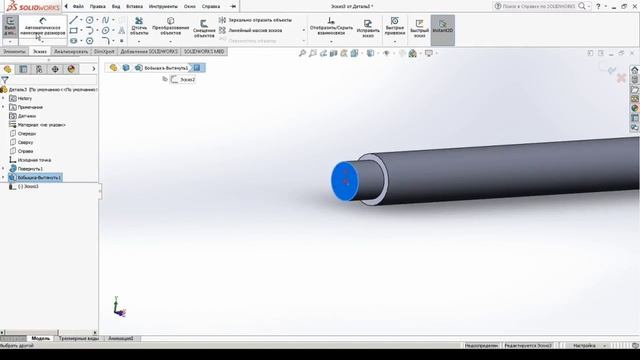Click Convert Entities (Преобразование объектов)
Screen dimensions: 640x360
(171, 27)
